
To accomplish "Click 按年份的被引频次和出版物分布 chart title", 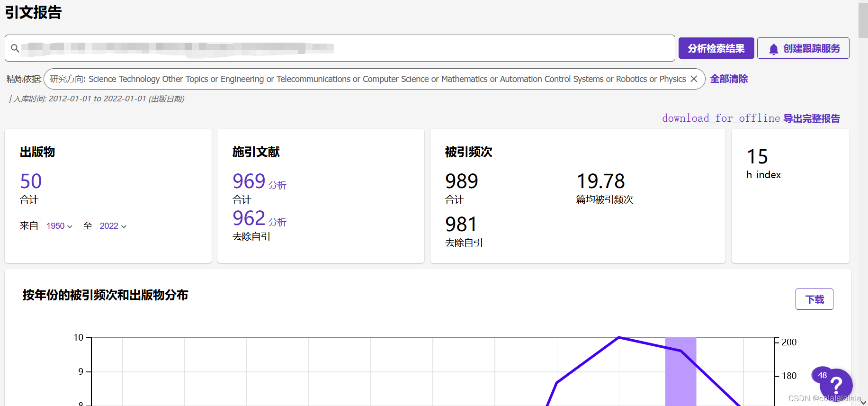I will point(105,295).
